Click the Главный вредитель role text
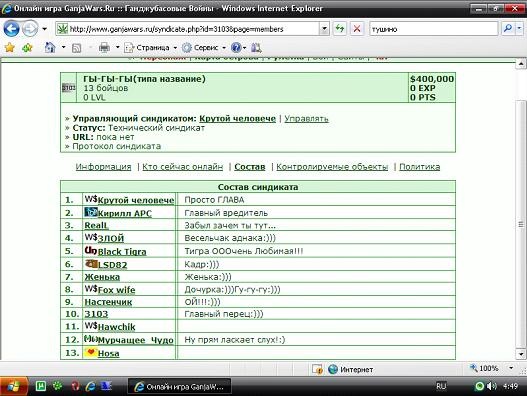Viewport: 527px width, 396px height. coord(226,213)
